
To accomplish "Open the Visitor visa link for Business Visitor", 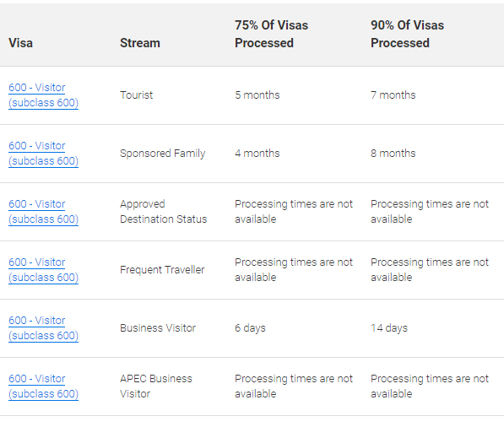I will click(x=43, y=327).
